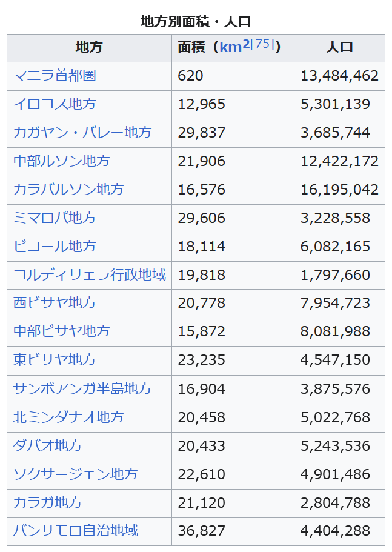Screen dimensions: 392x552
Task: Open バンサモロ自治地域 page
Action: click(x=76, y=531)
